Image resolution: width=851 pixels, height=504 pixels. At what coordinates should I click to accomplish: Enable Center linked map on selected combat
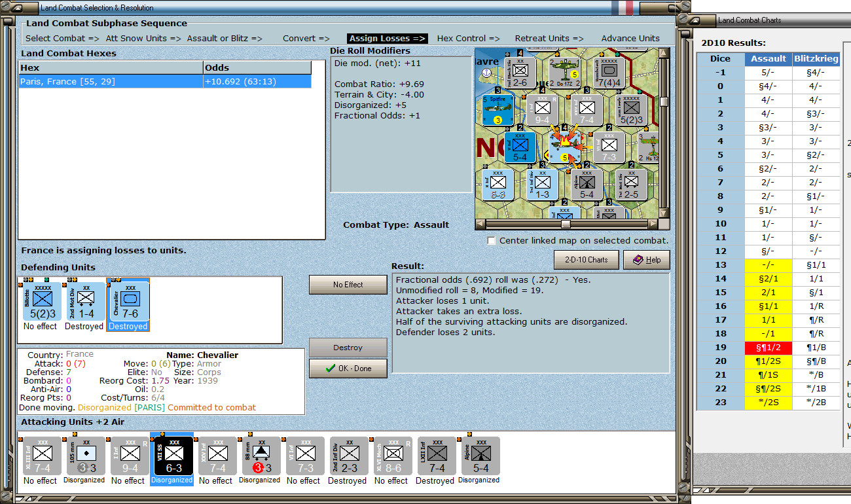click(x=492, y=240)
